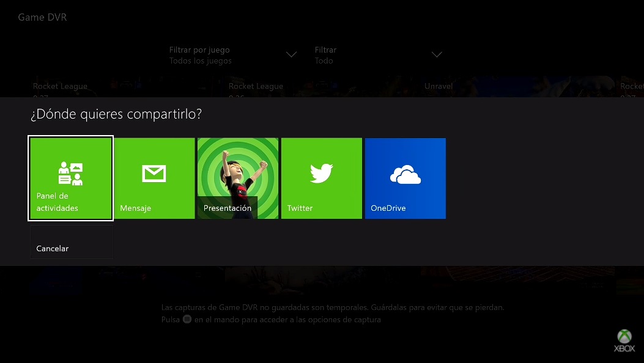Click the ¿Dónde quieres compartirlo? heading
The height and width of the screenshot is (363, 644).
pyautogui.click(x=116, y=114)
